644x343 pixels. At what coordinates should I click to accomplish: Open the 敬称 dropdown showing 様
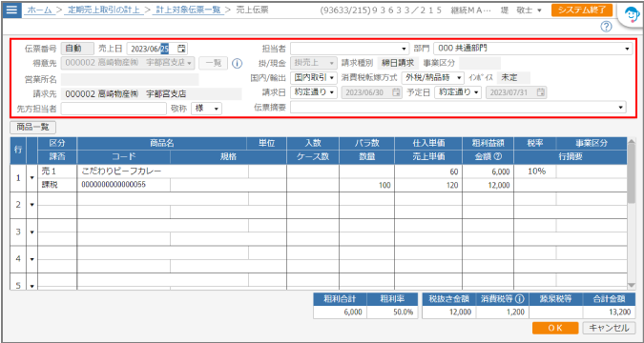click(207, 109)
